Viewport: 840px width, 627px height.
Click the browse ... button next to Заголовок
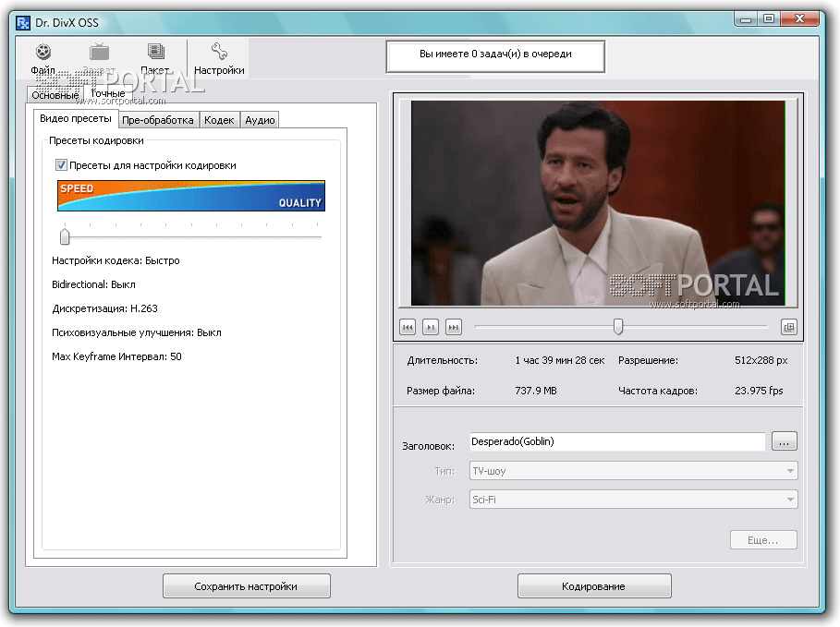coord(785,441)
